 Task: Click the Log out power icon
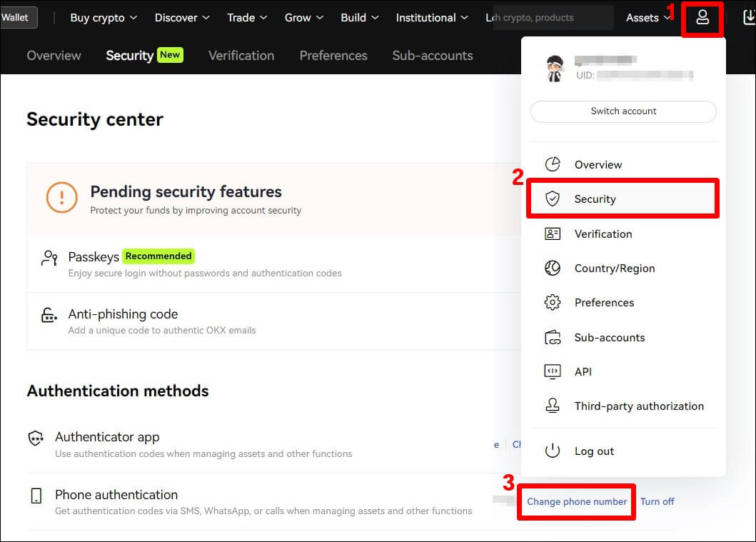[x=553, y=451]
